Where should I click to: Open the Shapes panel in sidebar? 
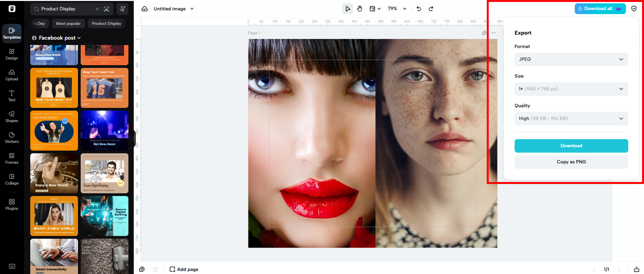[12, 117]
